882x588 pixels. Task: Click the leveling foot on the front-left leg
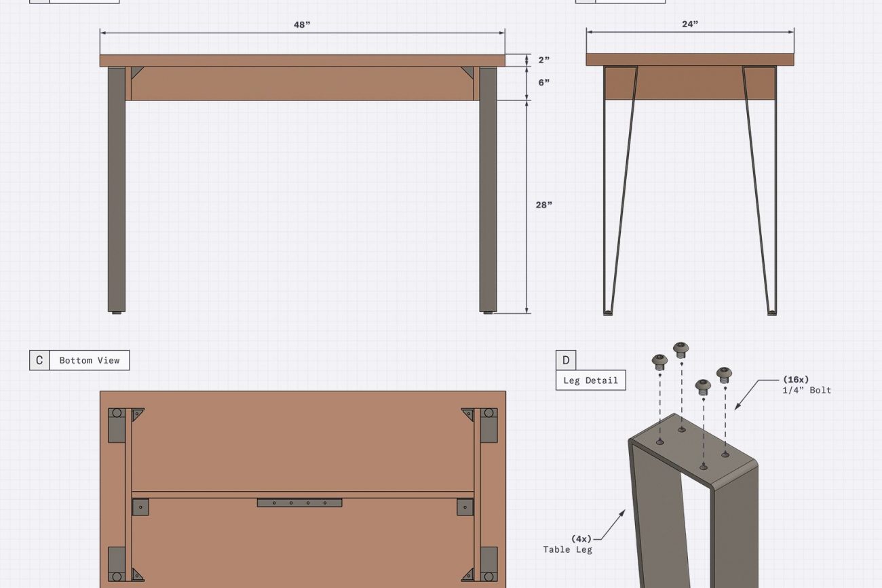point(117,314)
